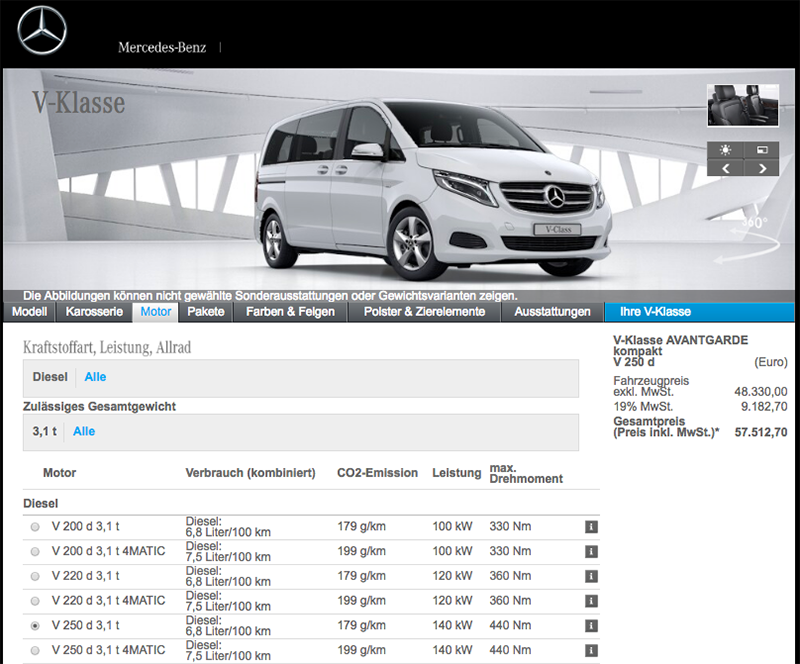Click the V-Klasse vehicle image
800x664 pixels.
click(433, 189)
